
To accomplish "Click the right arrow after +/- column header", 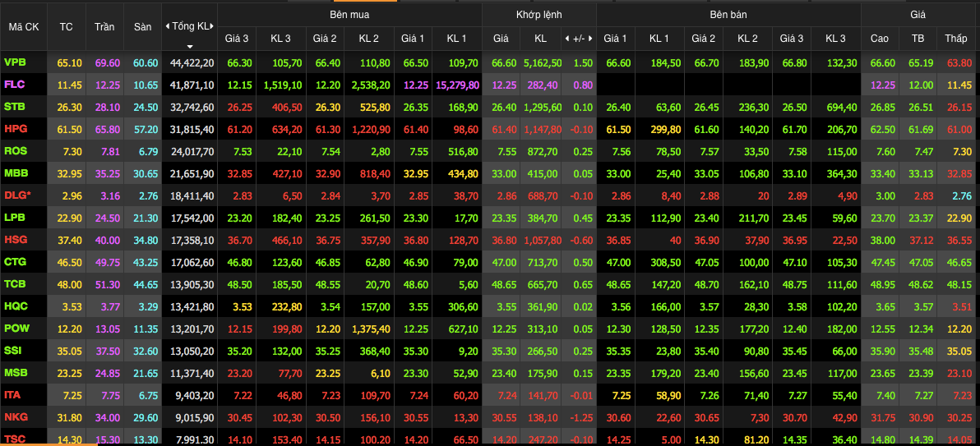I will 590,39.
